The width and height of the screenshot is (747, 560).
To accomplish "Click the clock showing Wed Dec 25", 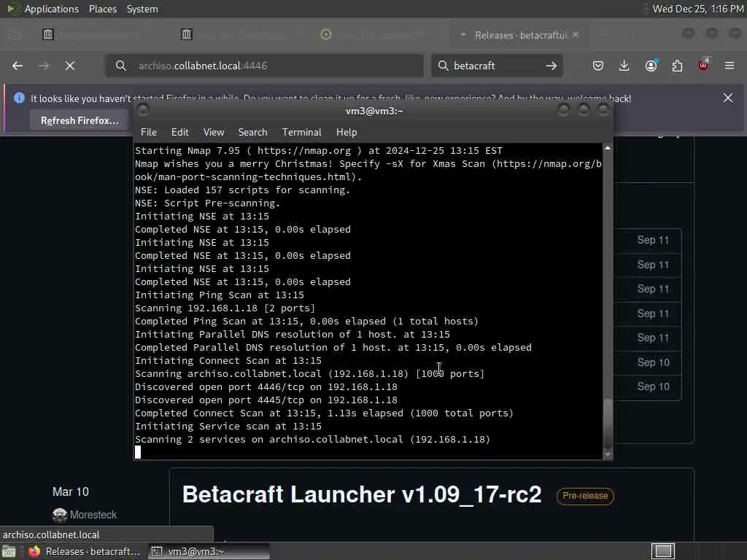I will point(698,9).
